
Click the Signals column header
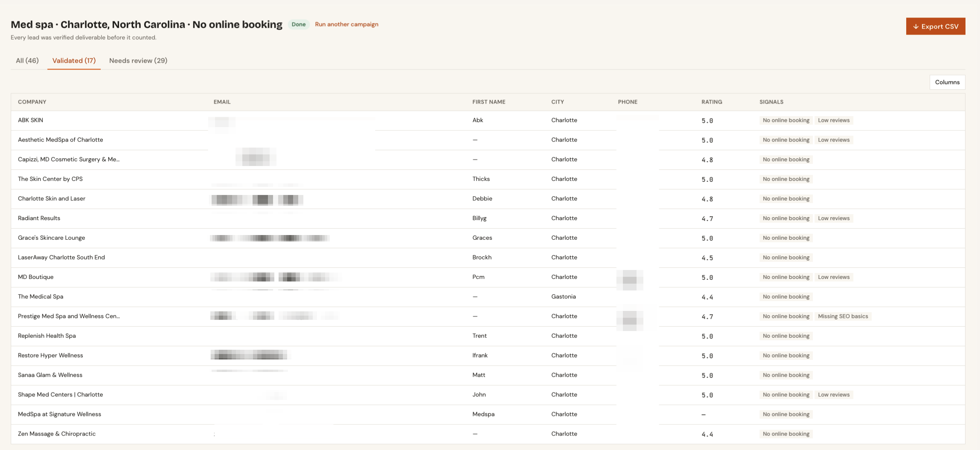point(771,102)
